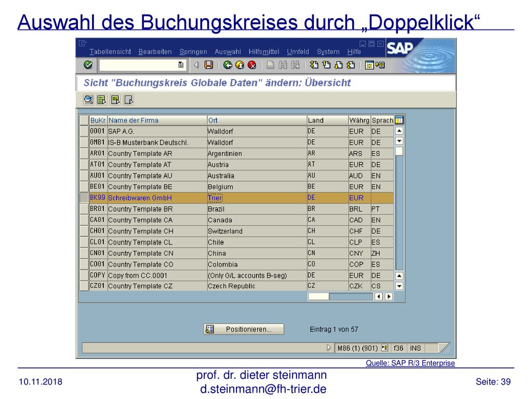Click the Previous page icon

point(326,65)
